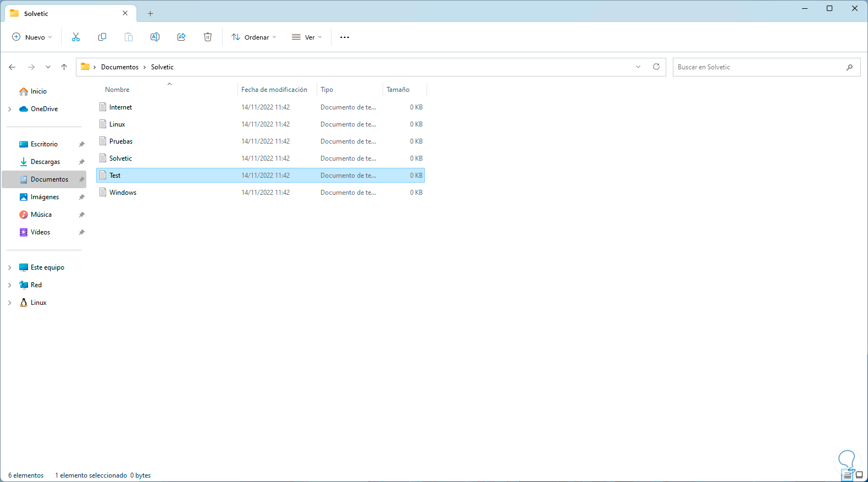Image resolution: width=868 pixels, height=482 pixels.
Task: Open the Ordenar sort dropdown
Action: 254,37
